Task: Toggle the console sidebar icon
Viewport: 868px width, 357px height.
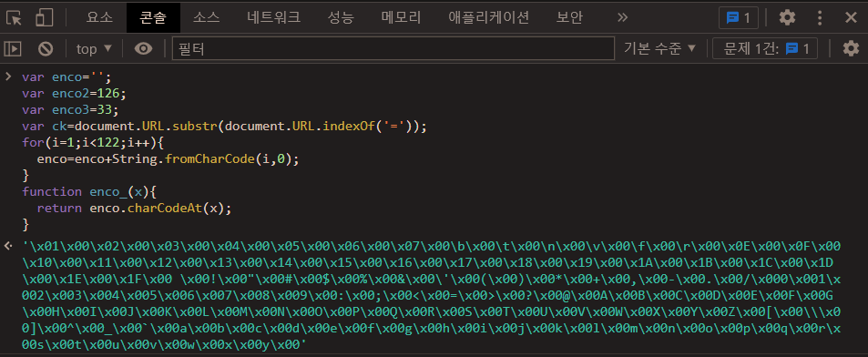Action: point(13,48)
